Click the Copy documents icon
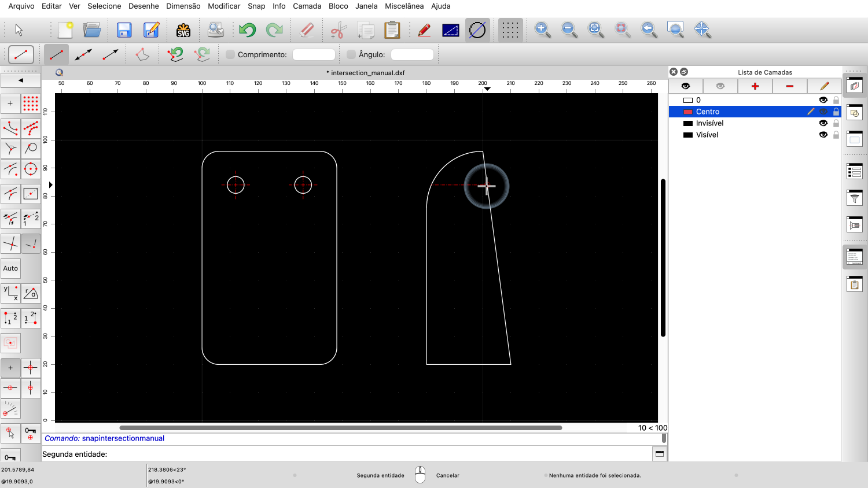 (366, 29)
